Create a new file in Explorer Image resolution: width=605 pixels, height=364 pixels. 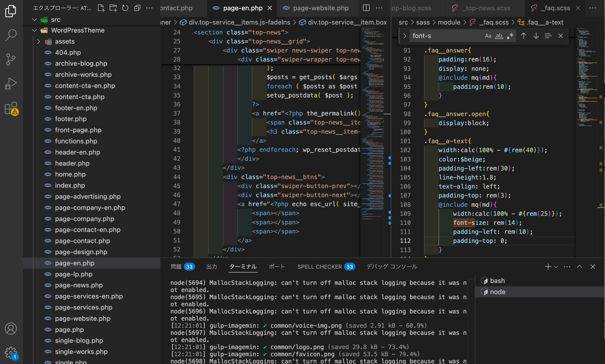tap(101, 8)
